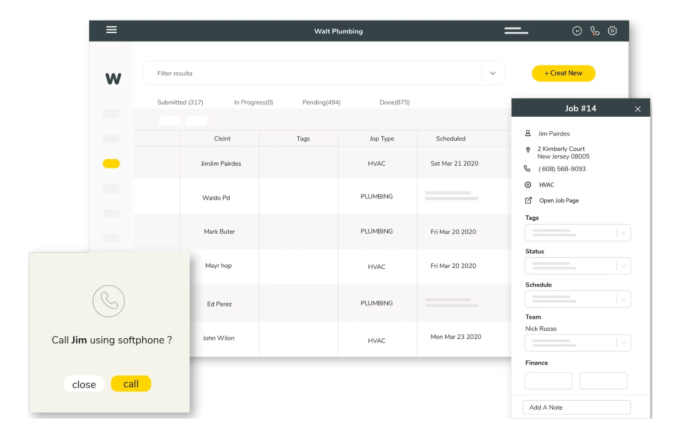679x440 pixels.
Task: Click the phone icon in top bar
Action: click(595, 31)
